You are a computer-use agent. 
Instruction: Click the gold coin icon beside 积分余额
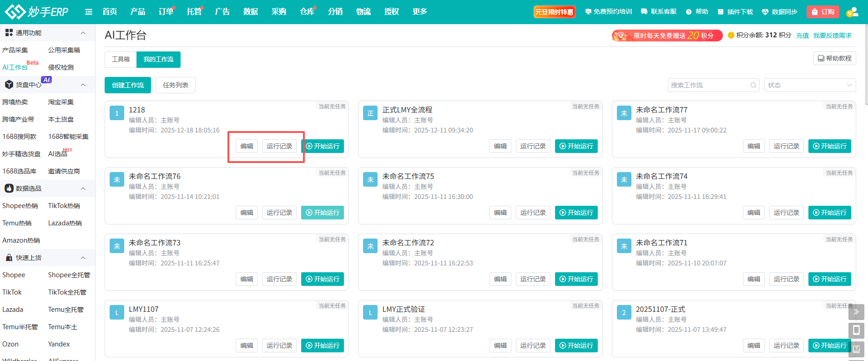pos(731,35)
